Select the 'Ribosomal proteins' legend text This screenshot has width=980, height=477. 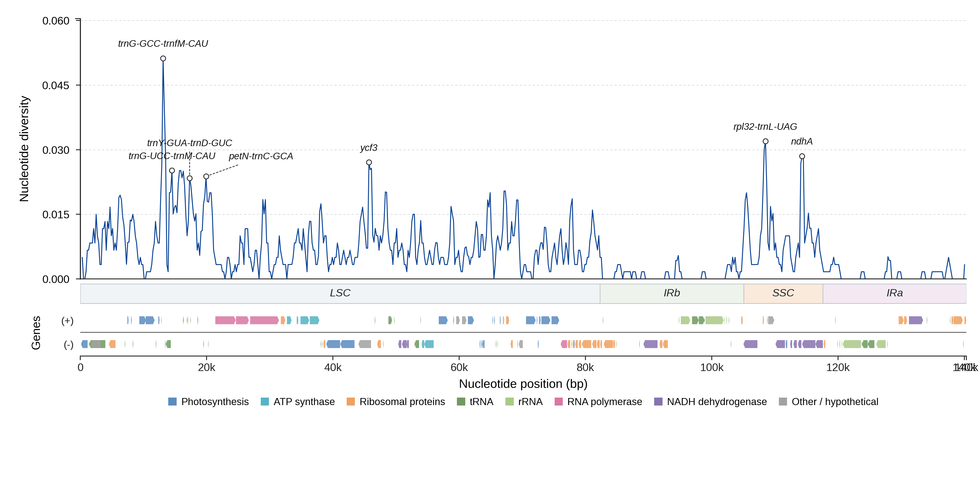click(x=402, y=402)
